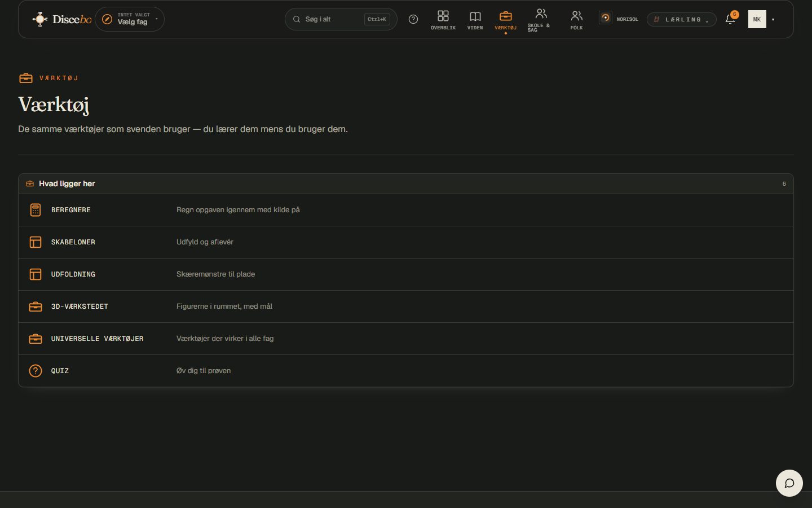Click 'Værktøjer der virker i alle fag'
812x508 pixels.
pos(225,339)
